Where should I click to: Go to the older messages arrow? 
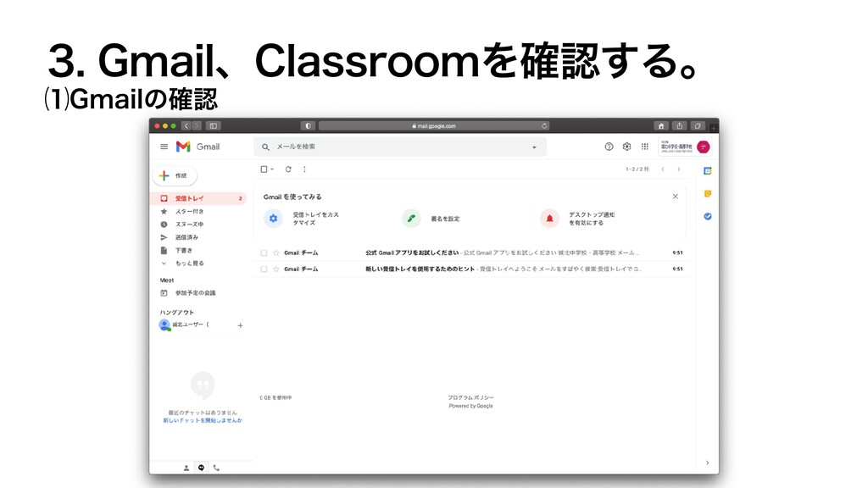(x=679, y=169)
